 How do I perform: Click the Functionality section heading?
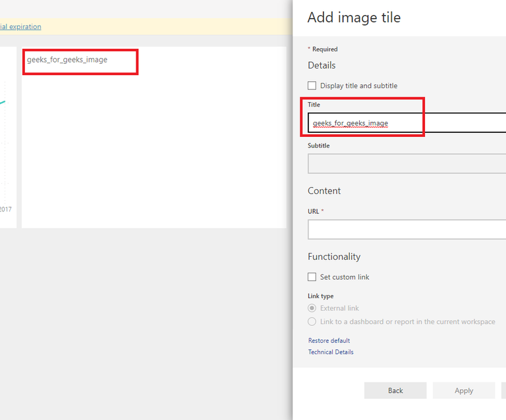point(334,257)
